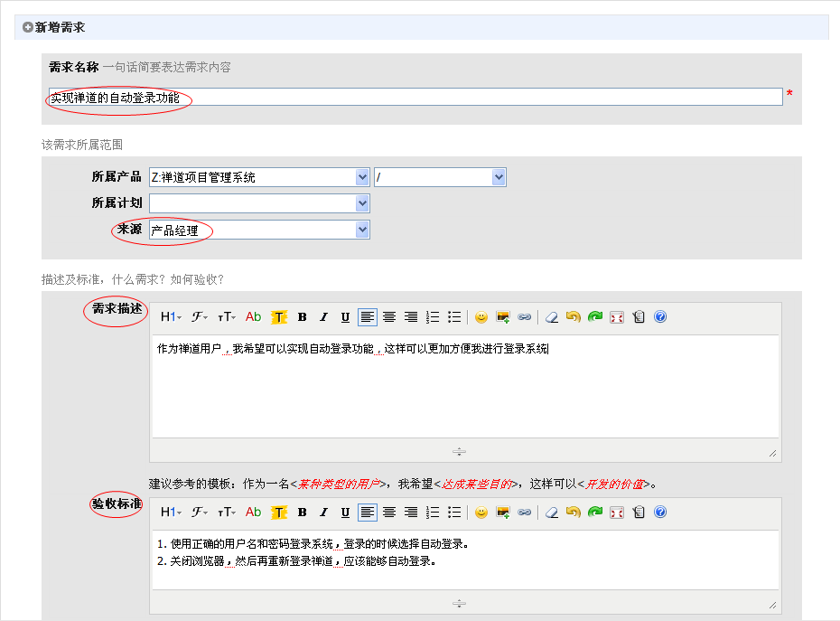Click inside 验收标准 text area

[465, 560]
